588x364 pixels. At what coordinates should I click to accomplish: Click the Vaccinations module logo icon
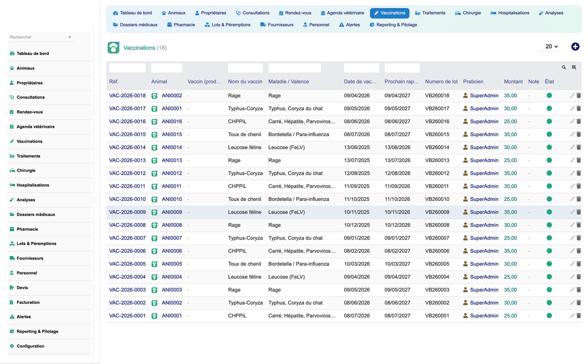click(x=114, y=48)
